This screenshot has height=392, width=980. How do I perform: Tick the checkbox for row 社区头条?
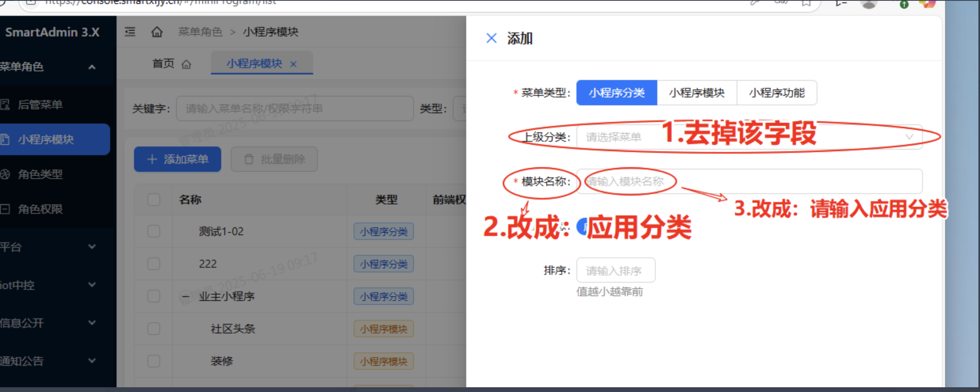click(x=154, y=329)
